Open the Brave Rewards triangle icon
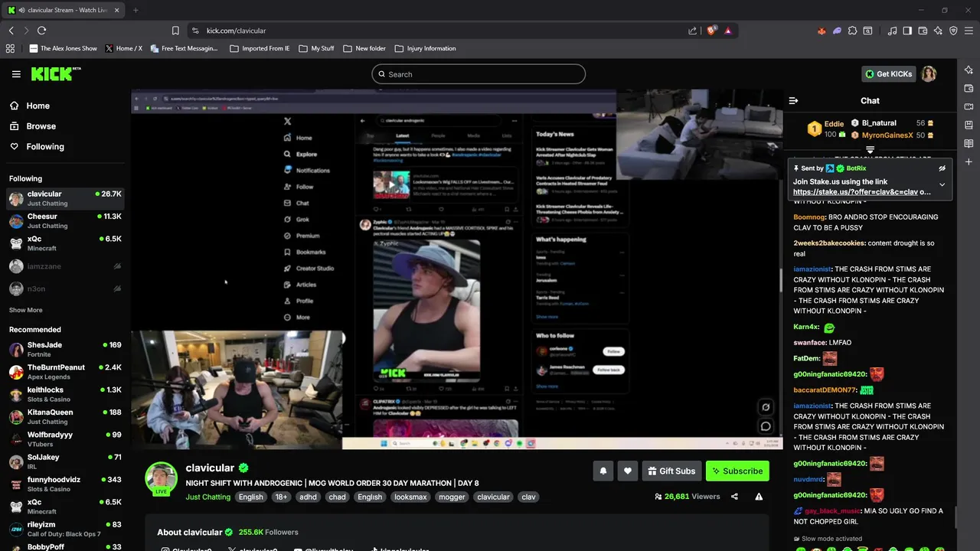The image size is (980, 551). click(x=727, y=31)
